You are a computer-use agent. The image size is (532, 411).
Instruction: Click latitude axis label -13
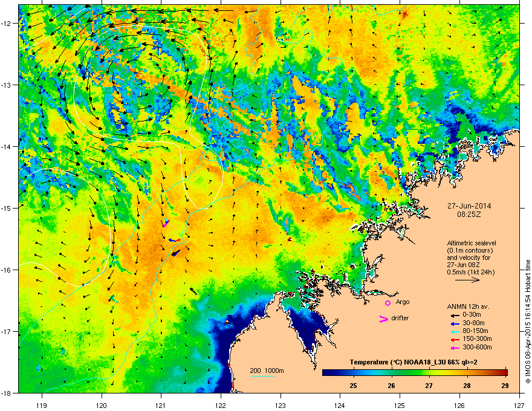tap(7, 85)
